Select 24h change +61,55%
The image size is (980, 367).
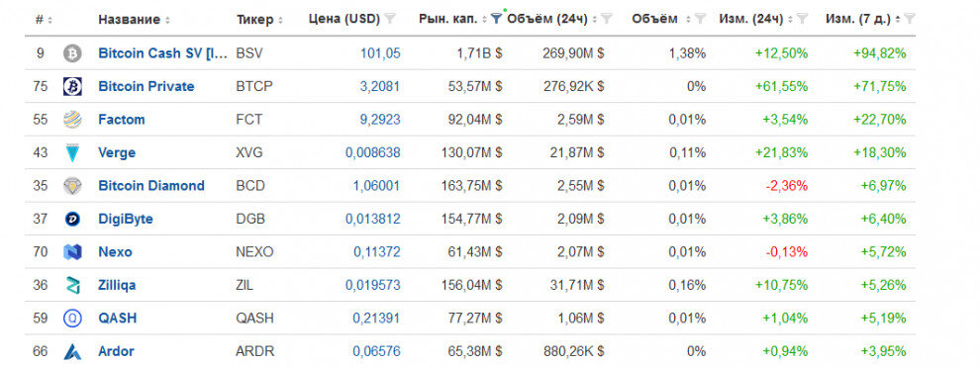781,87
